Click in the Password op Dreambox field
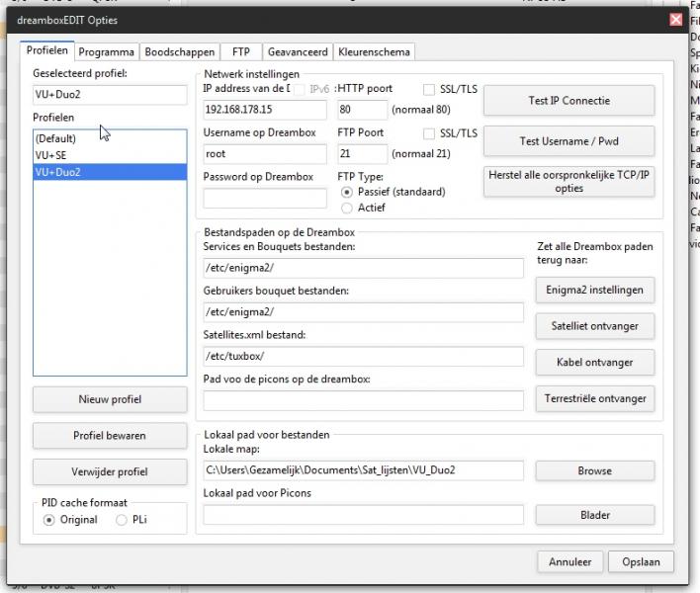700x593 pixels. [264, 199]
